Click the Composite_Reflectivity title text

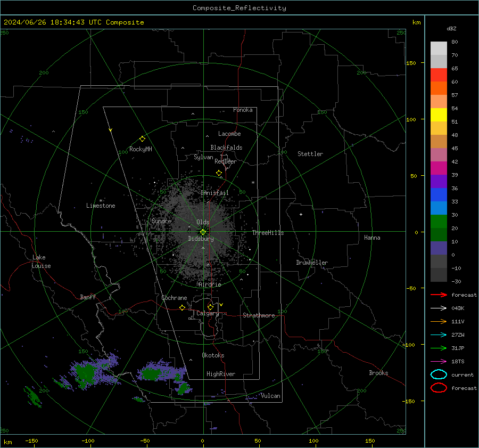coord(240,8)
